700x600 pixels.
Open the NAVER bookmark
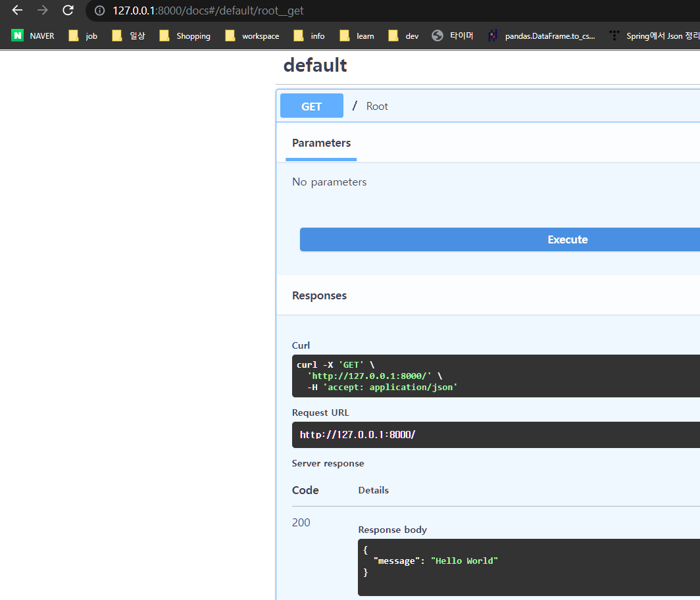click(x=33, y=36)
